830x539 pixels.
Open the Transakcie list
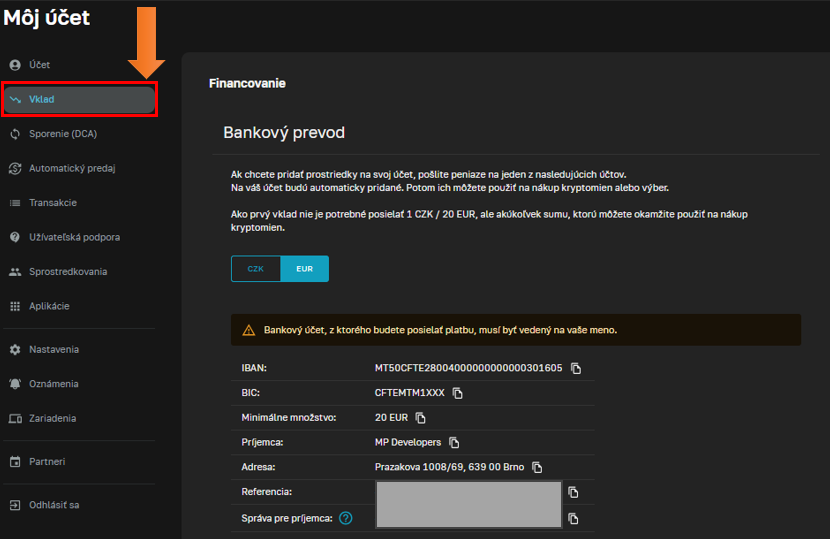tap(52, 203)
